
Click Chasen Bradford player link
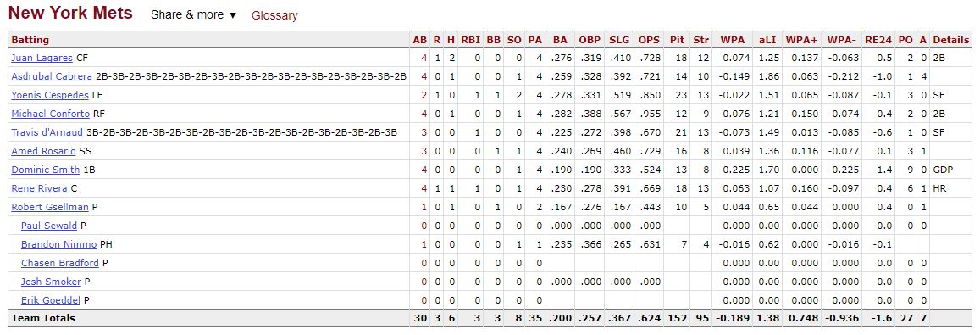(x=60, y=263)
